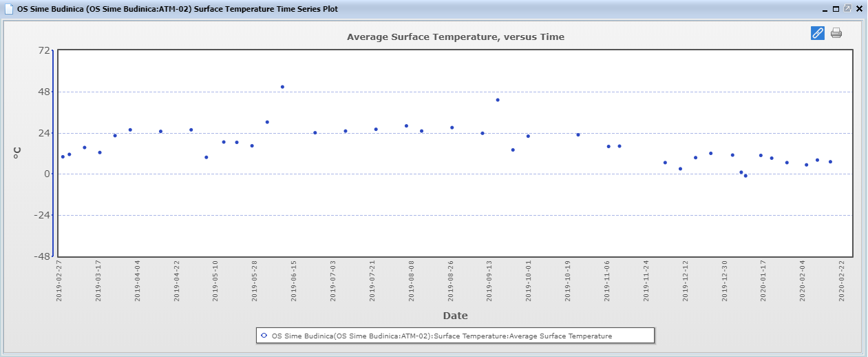Image resolution: width=868 pixels, height=357 pixels.
Task: Click the first data point on the left
Action: click(x=63, y=157)
